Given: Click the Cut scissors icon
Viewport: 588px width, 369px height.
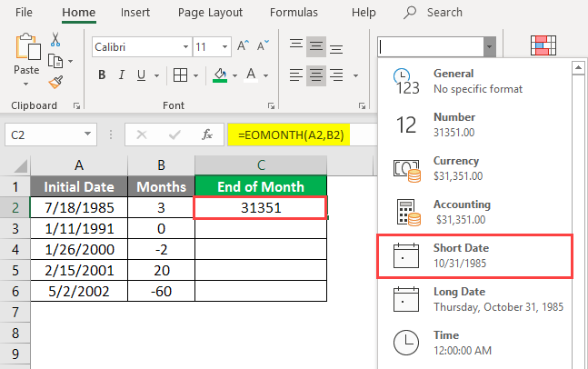Looking at the screenshot, I should click(55, 40).
